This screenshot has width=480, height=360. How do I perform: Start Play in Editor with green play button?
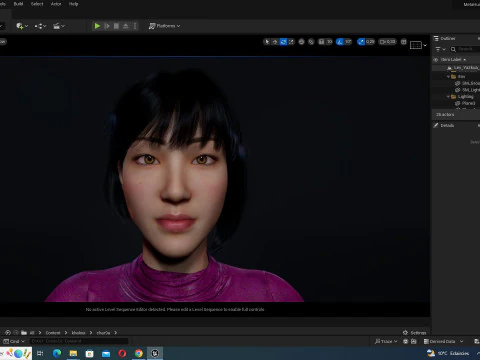[x=97, y=26]
